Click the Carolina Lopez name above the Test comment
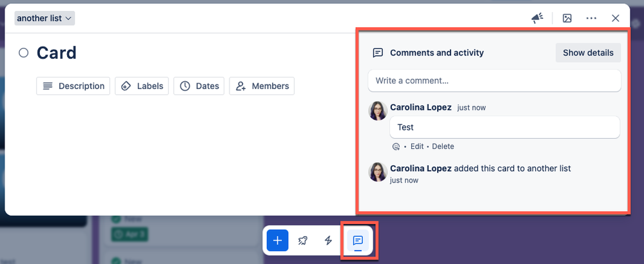This screenshot has width=644, height=264. (x=420, y=107)
